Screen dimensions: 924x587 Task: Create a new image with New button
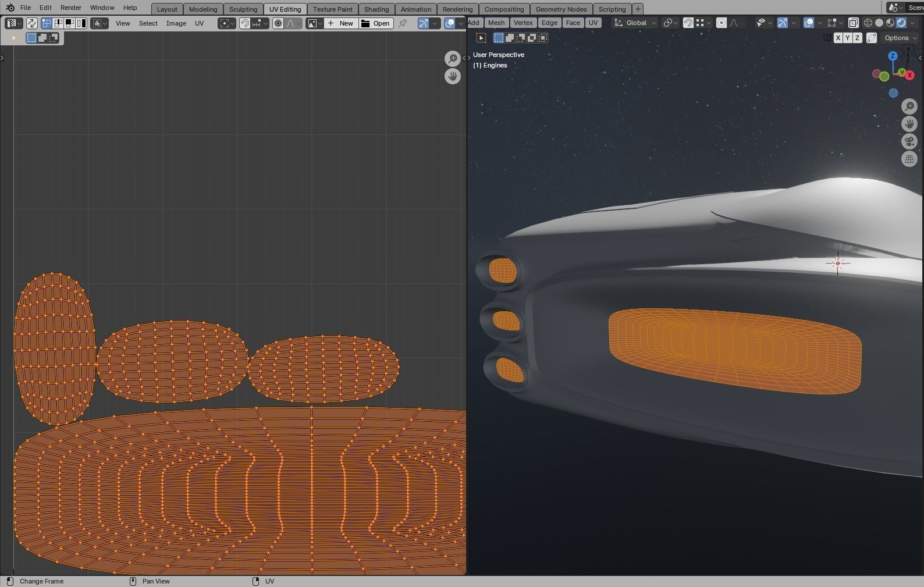(340, 23)
